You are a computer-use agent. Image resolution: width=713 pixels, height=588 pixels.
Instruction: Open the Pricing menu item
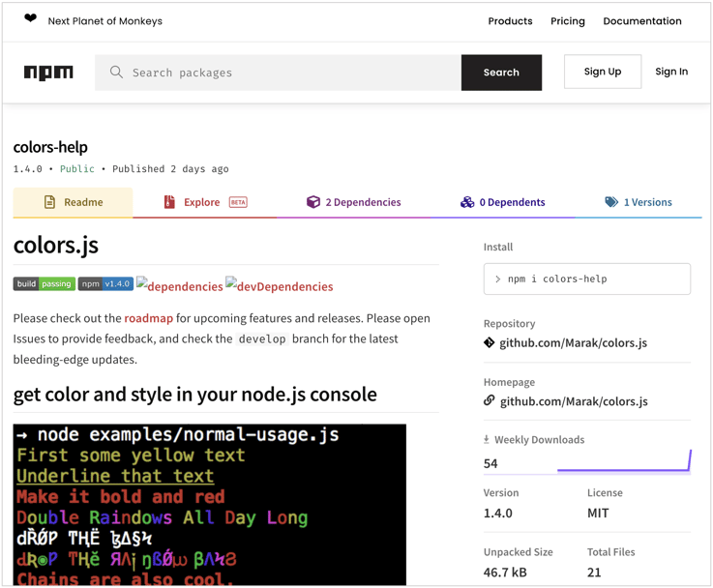coord(568,21)
